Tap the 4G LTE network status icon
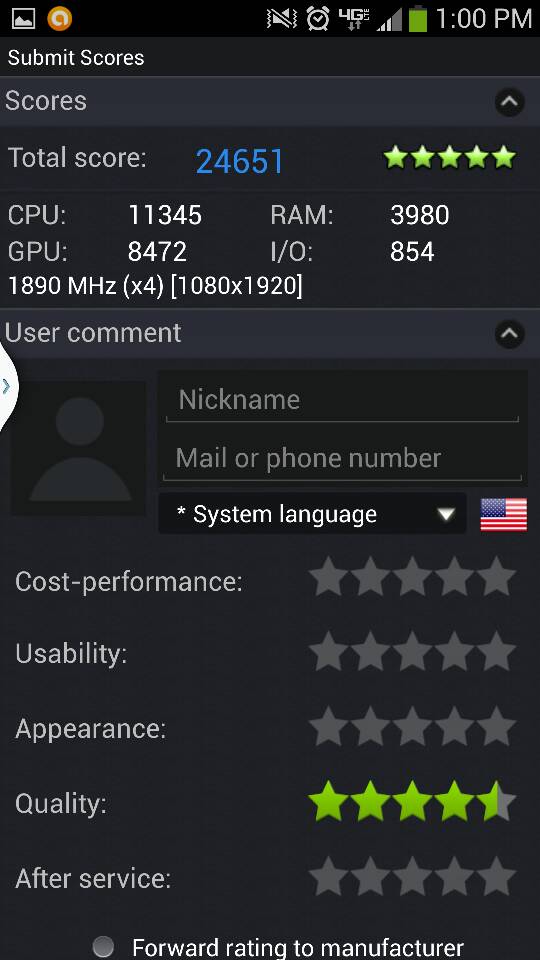 point(353,18)
